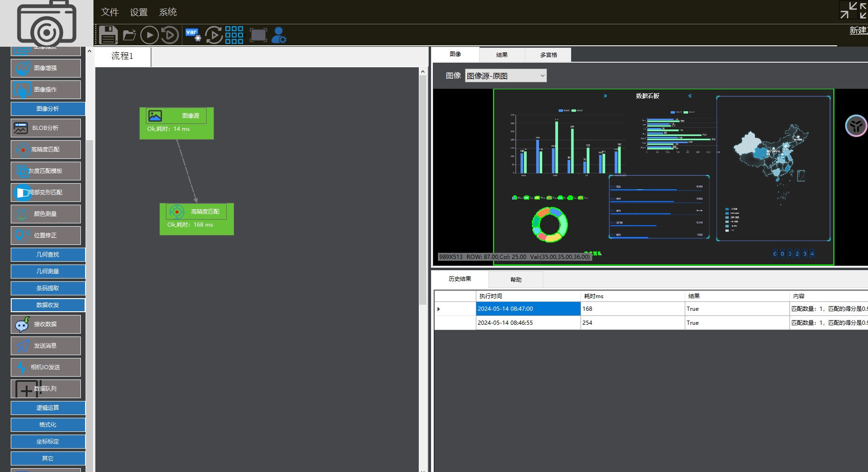Open user account settings icon
The image size is (868, 472).
(278, 35)
